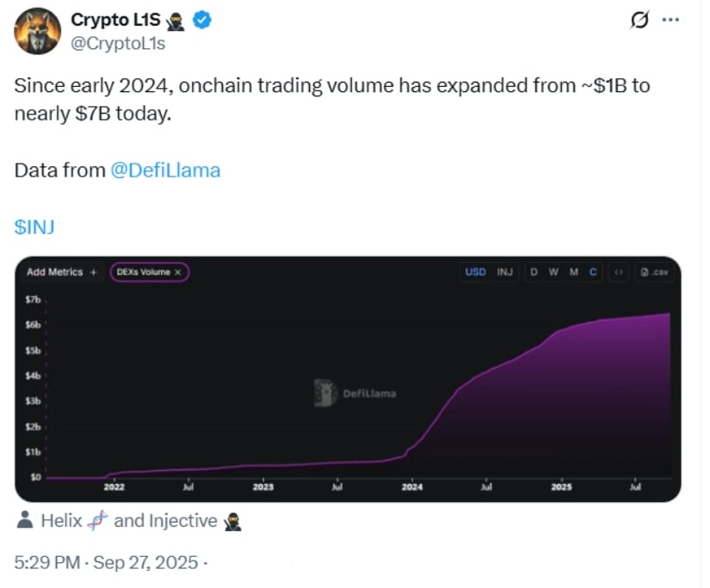Open the @DefiLlama mention link
Image resolution: width=710 pixels, height=588 pixels.
click(x=165, y=170)
